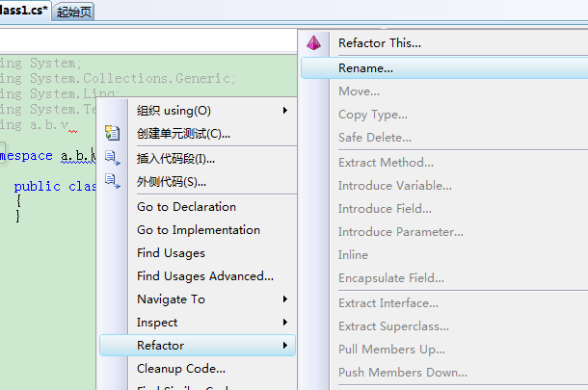Click the 外侧代码 surround icon
588x390 pixels.
pyautogui.click(x=113, y=181)
